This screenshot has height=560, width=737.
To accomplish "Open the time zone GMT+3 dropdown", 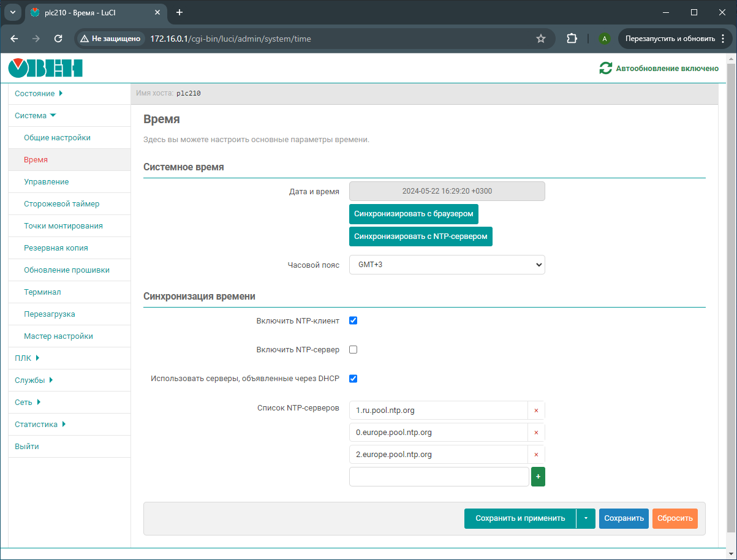I will pos(447,265).
